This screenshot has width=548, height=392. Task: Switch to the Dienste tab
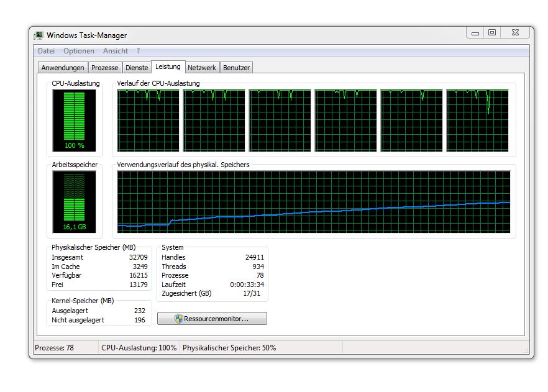pyautogui.click(x=137, y=68)
